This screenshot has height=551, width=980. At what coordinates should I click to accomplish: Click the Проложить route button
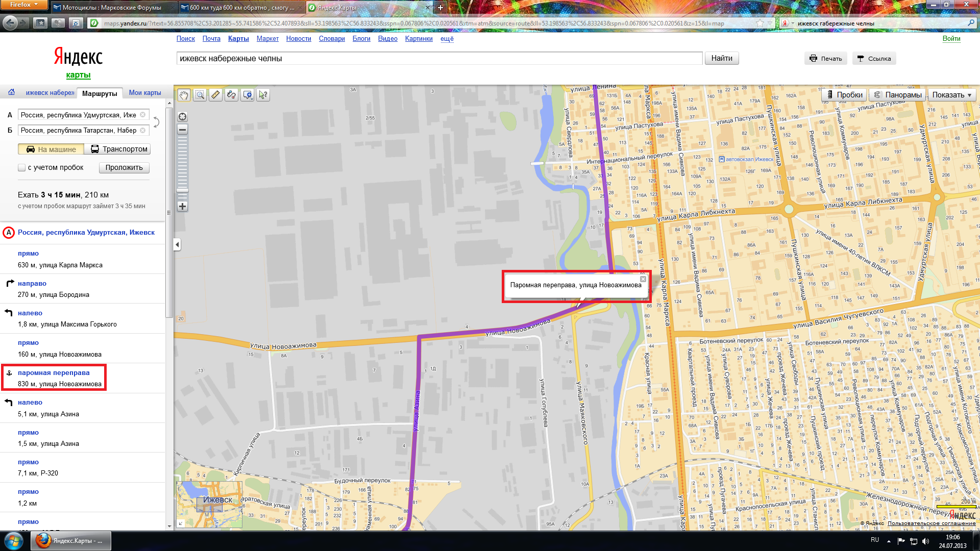pos(124,168)
